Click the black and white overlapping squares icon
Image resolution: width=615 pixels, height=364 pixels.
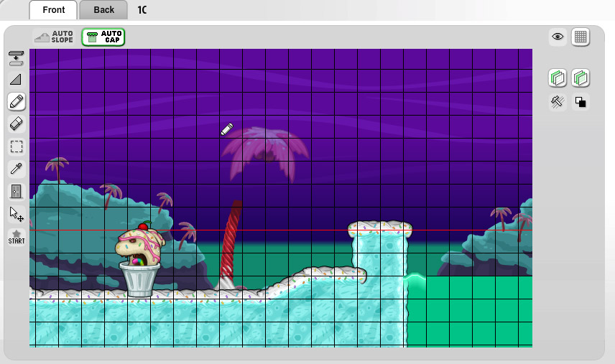581,102
